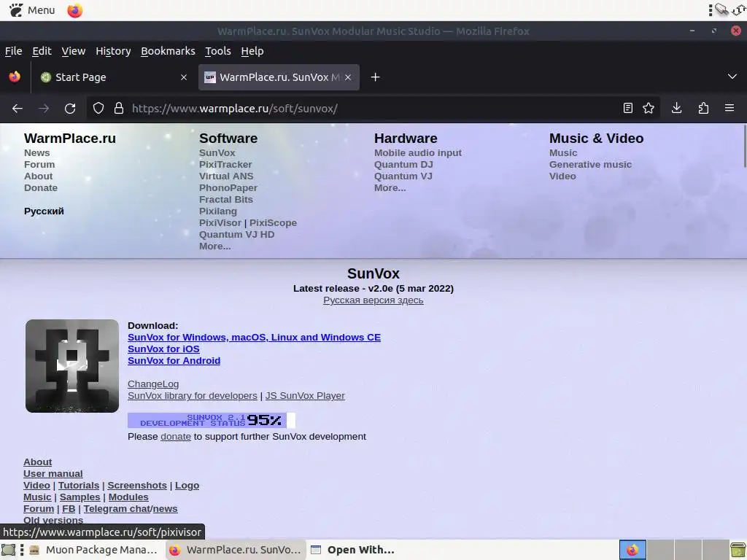Open a new tab with the plus button
Image resolution: width=747 pixels, height=560 pixels.
coord(376,77)
